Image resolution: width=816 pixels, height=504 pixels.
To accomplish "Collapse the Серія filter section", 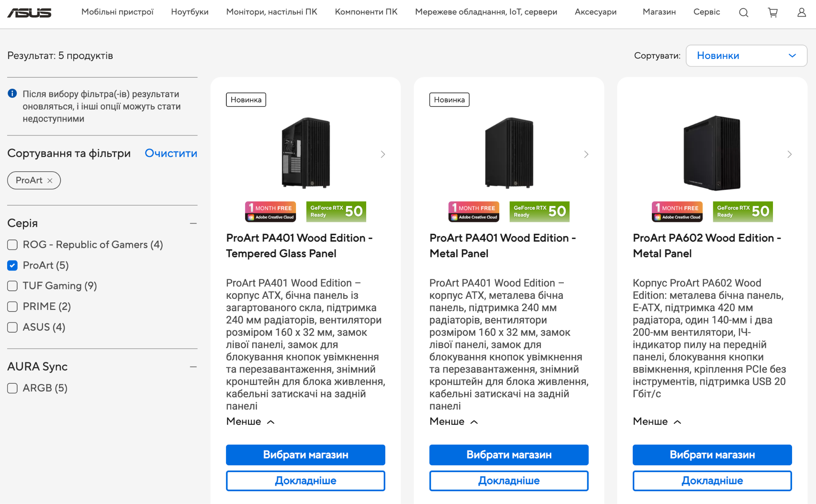I will [x=193, y=224].
